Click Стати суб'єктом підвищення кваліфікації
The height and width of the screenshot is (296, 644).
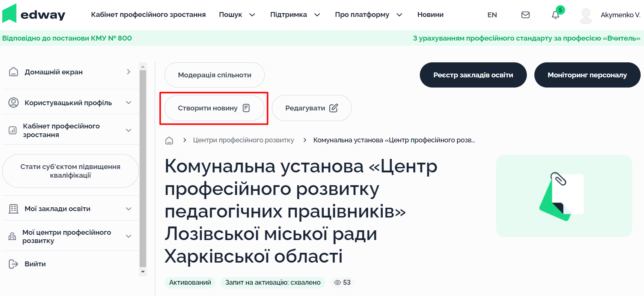tap(71, 171)
